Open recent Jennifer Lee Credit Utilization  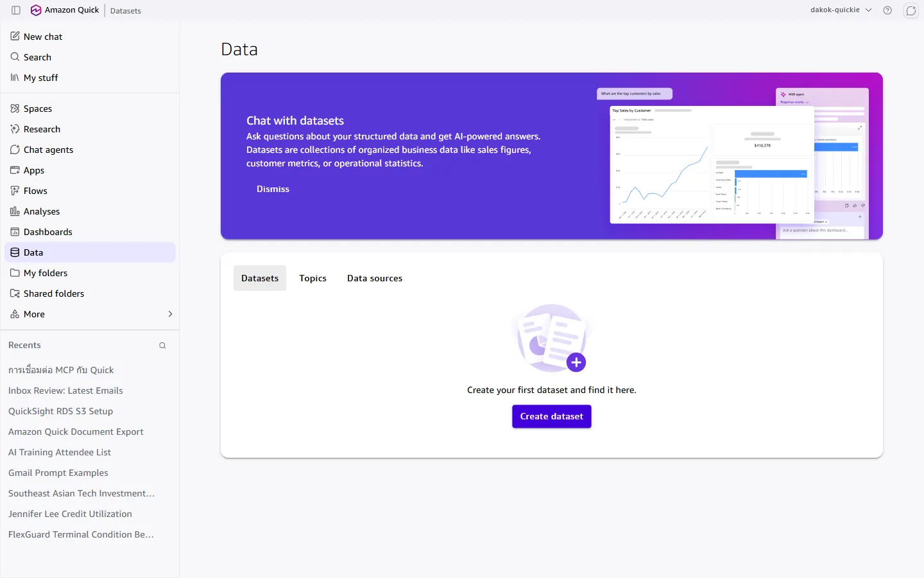coord(70,514)
